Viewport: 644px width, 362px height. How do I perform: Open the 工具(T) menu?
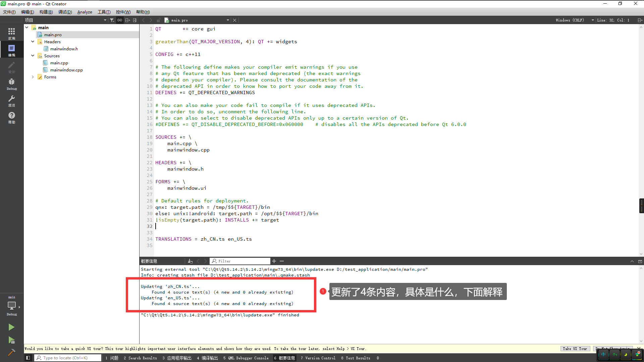(x=104, y=12)
